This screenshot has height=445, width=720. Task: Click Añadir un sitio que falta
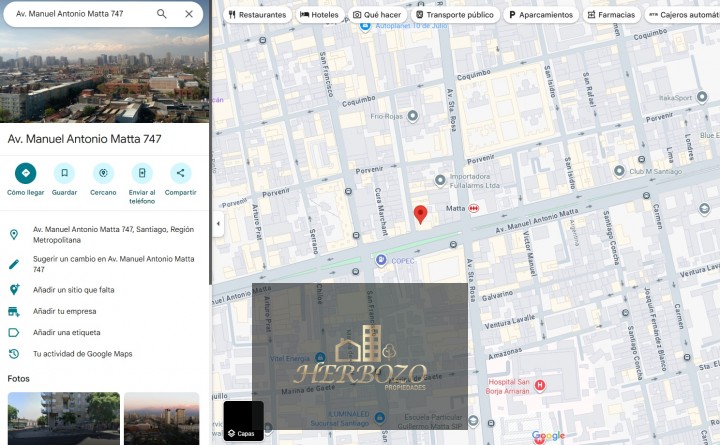pos(73,290)
